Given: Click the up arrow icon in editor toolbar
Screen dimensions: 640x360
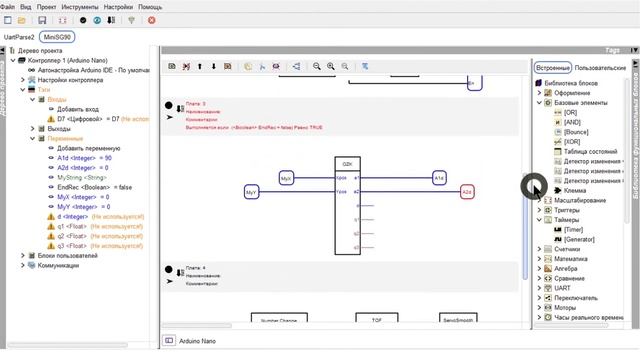Looking at the screenshot, I should click(x=200, y=66).
